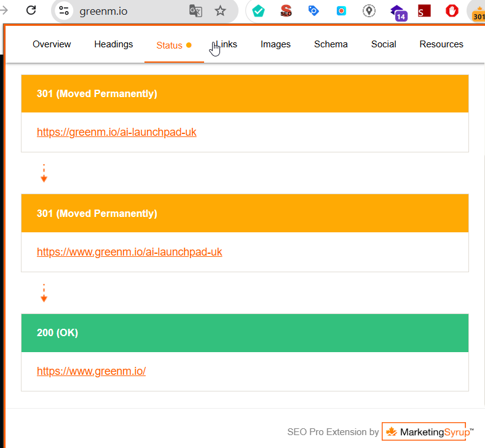The height and width of the screenshot is (448, 485).
Task: Click the 200 (OK) status header
Action: 245,333
